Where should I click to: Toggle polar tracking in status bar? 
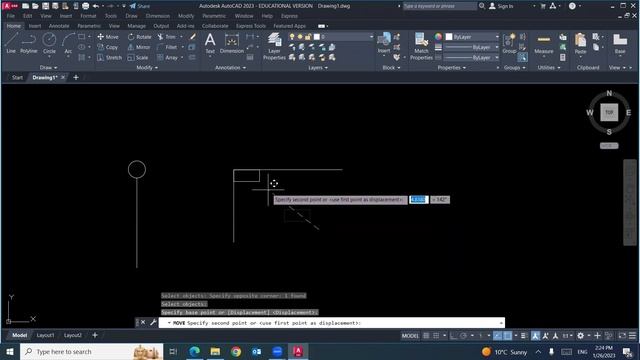pyautogui.click(x=463, y=336)
